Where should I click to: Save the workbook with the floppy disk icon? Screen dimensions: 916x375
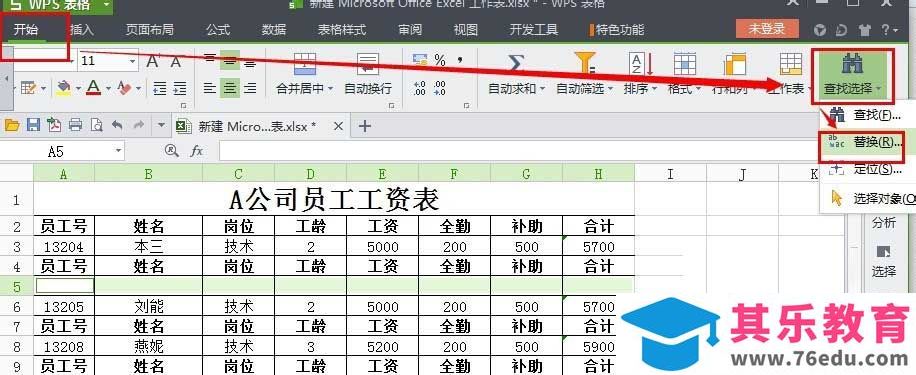tap(33, 124)
